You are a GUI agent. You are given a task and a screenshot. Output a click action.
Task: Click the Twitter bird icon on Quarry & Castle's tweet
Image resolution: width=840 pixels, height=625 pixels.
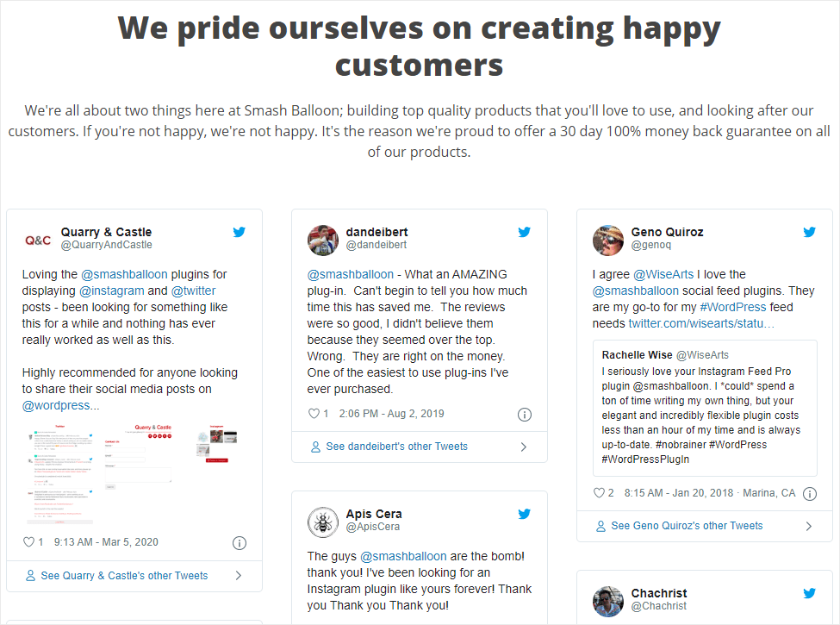[x=240, y=231]
